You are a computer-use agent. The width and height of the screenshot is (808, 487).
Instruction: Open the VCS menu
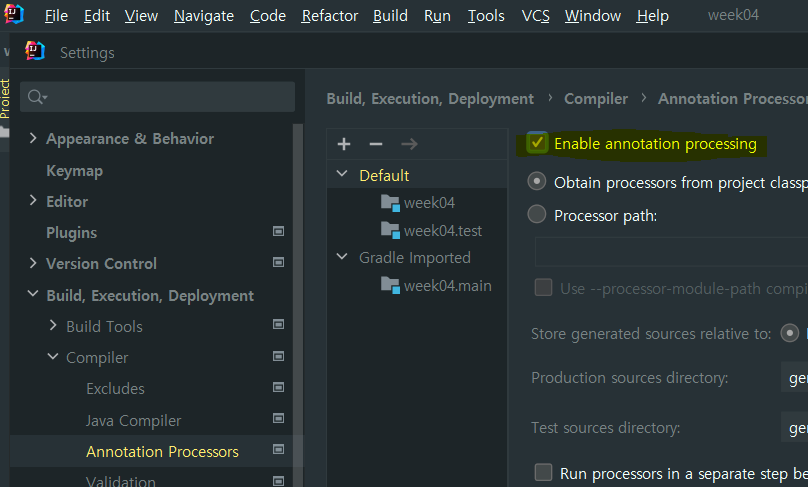click(x=534, y=16)
